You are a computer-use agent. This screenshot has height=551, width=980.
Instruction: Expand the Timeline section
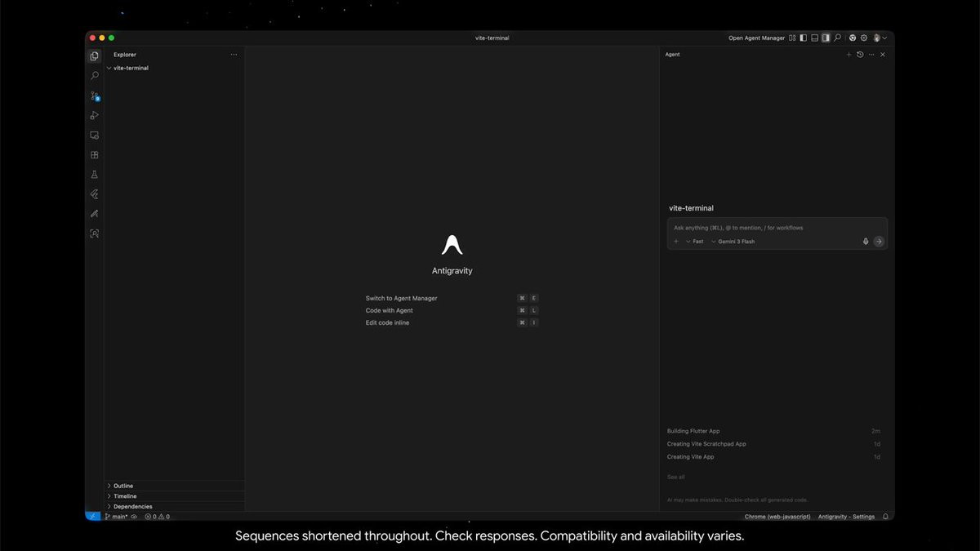click(175, 496)
